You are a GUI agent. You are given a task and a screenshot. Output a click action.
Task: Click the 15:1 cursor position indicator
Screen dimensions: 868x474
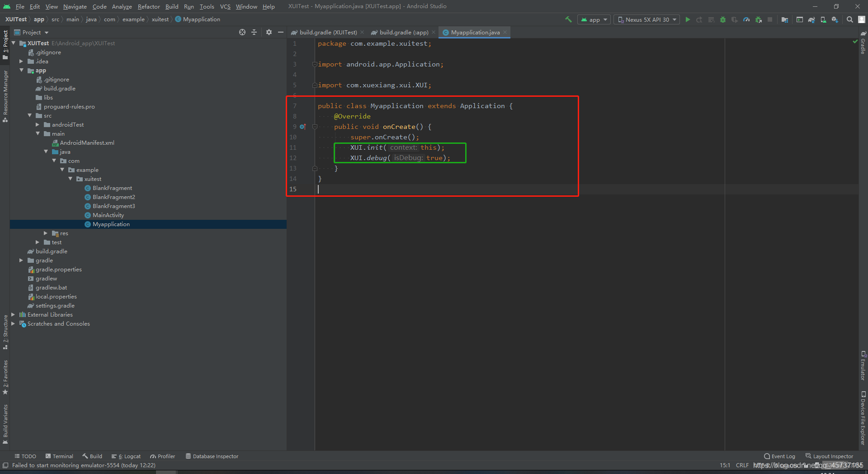tap(725, 465)
